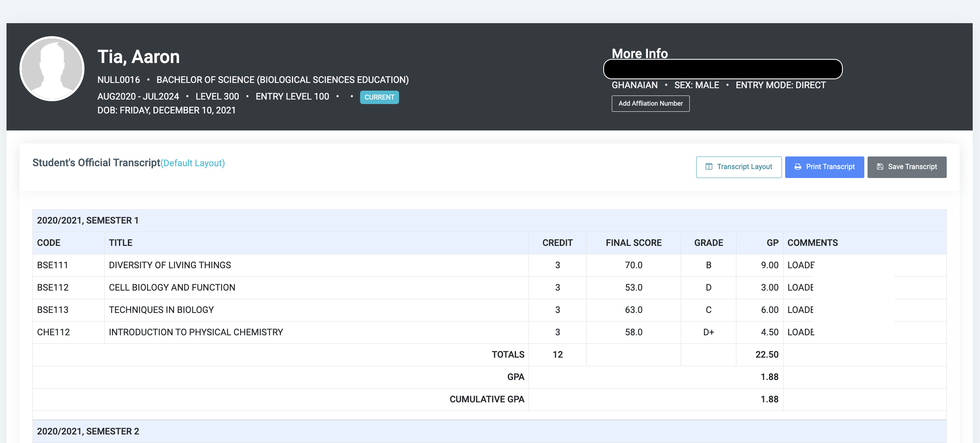Click the BSE111 course code cell

tap(52, 265)
